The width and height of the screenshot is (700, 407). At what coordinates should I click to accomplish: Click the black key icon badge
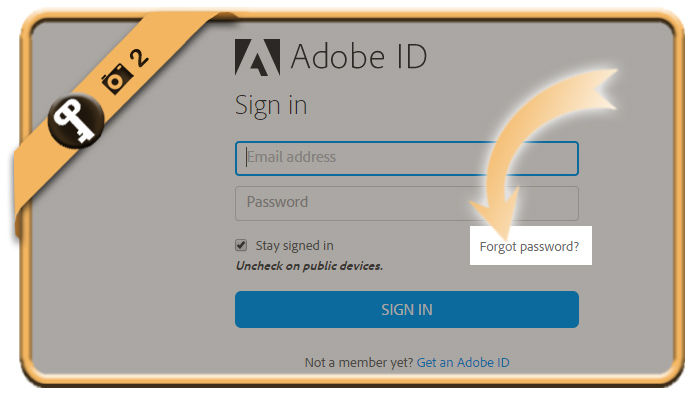point(76,121)
